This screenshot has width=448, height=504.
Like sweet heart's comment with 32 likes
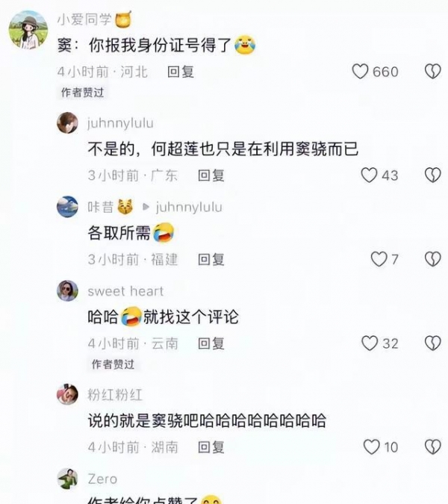[x=370, y=343]
